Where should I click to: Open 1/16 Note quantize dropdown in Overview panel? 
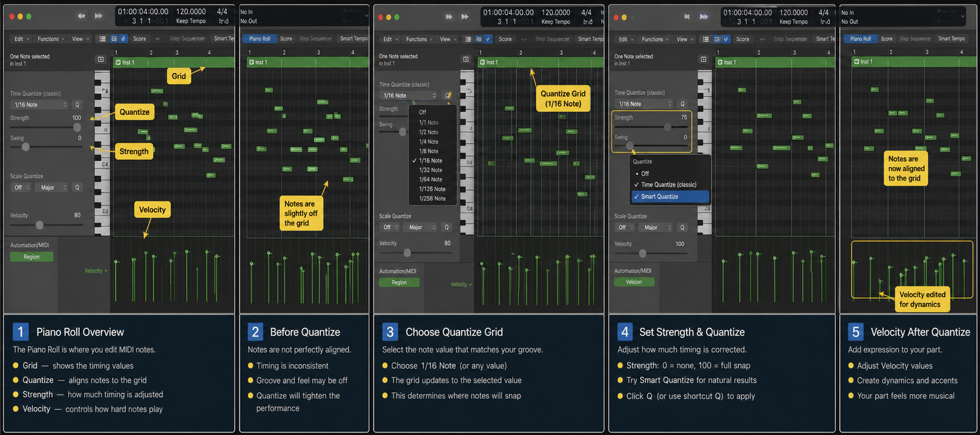coord(40,105)
